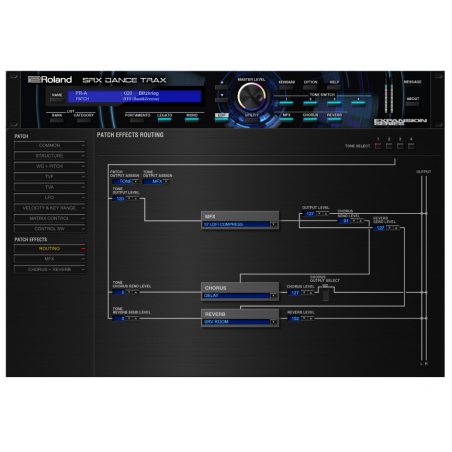Toggle Tone Switch 2
The height and width of the screenshot is (452, 452).
click(x=310, y=103)
